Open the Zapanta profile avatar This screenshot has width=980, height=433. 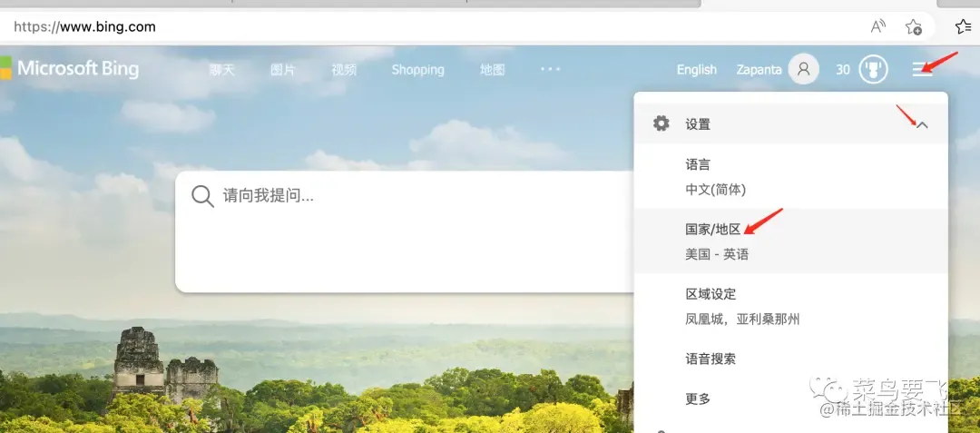[804, 69]
